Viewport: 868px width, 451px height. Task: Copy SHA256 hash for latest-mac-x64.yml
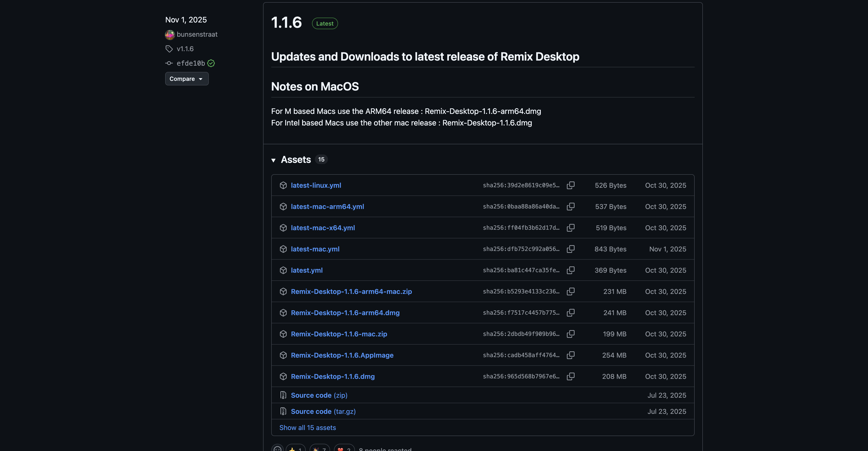coord(570,228)
